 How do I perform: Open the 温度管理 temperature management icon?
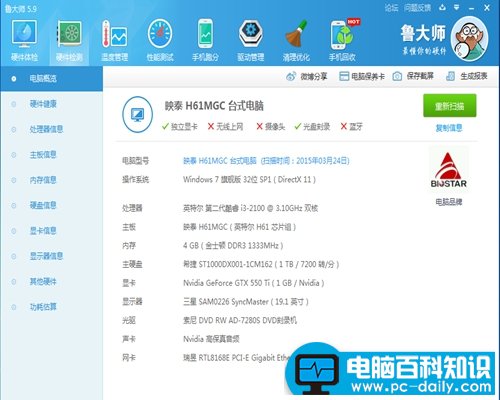(x=115, y=40)
